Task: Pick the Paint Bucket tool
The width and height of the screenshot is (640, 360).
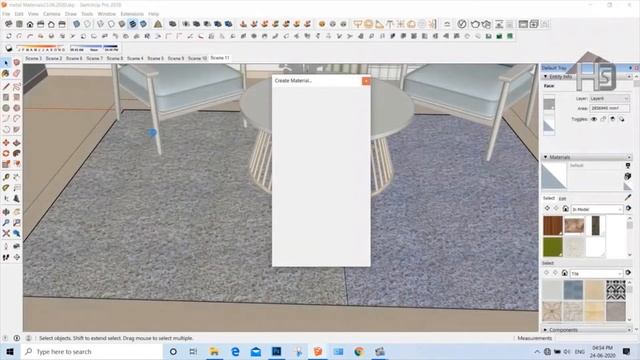Action: coord(6,73)
